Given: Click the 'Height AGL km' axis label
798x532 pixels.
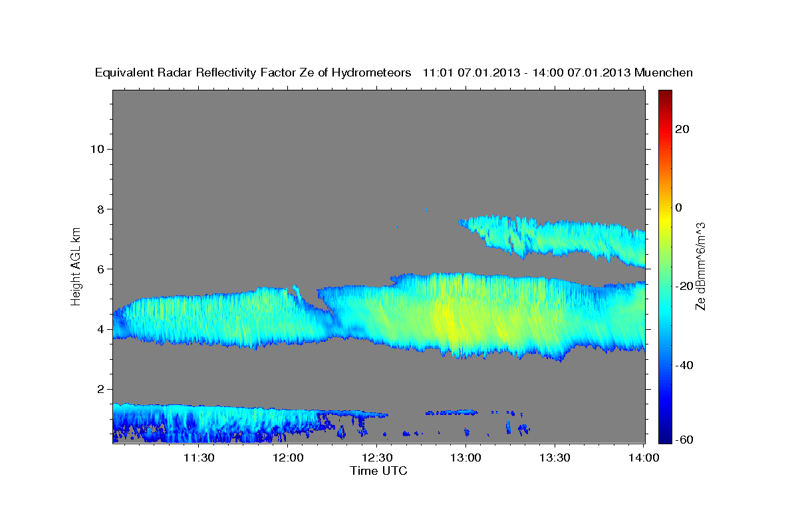Looking at the screenshot, I should 76,265.
